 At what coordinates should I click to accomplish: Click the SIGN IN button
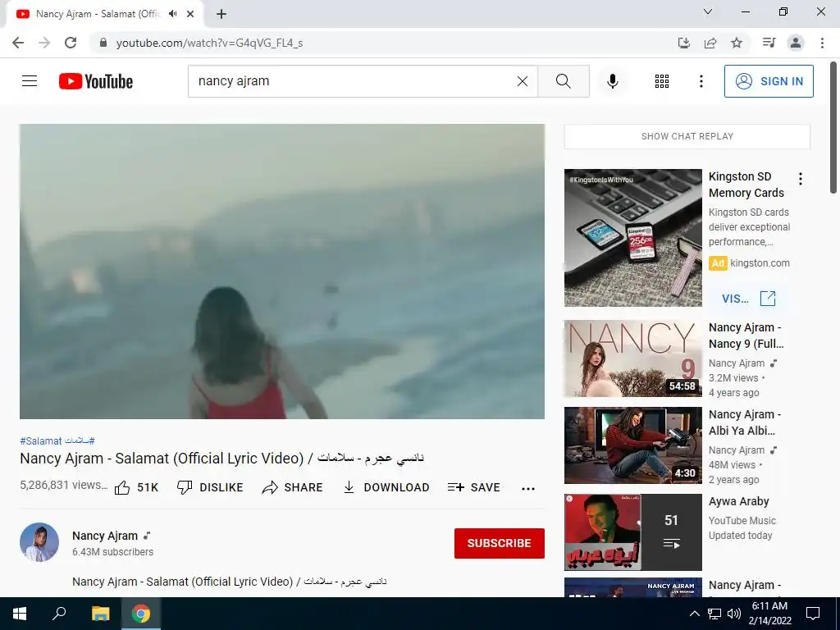pos(769,81)
